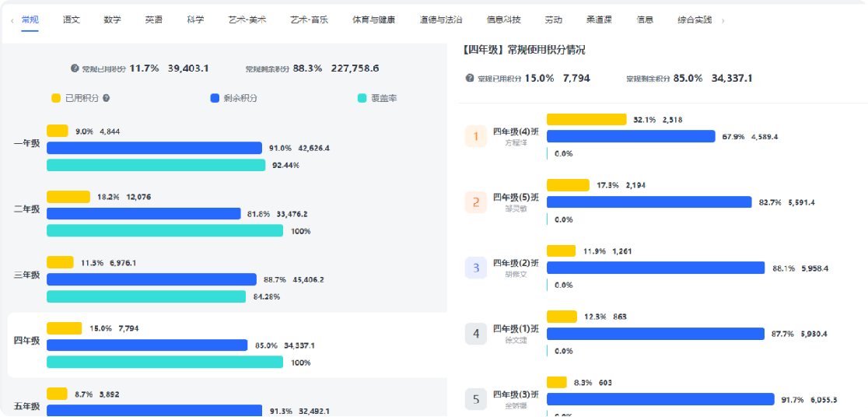This screenshot has height=417, width=868.
Task: Click rank 2 badge for 四年级(5)班
Action: 475,202
